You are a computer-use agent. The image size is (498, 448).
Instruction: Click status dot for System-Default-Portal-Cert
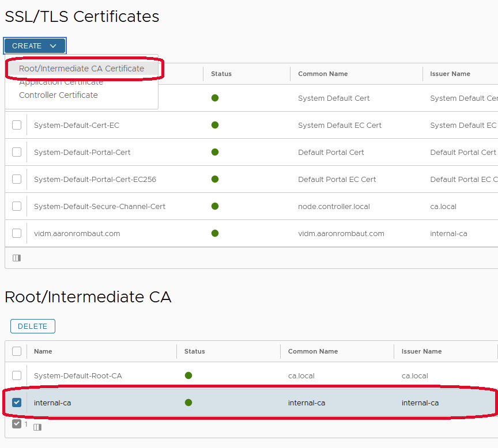point(215,152)
